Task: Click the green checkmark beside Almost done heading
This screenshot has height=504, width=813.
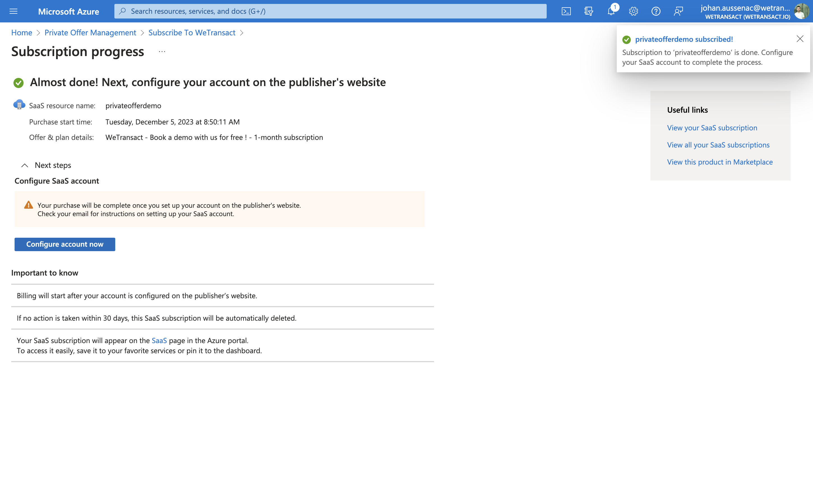Action: tap(19, 83)
